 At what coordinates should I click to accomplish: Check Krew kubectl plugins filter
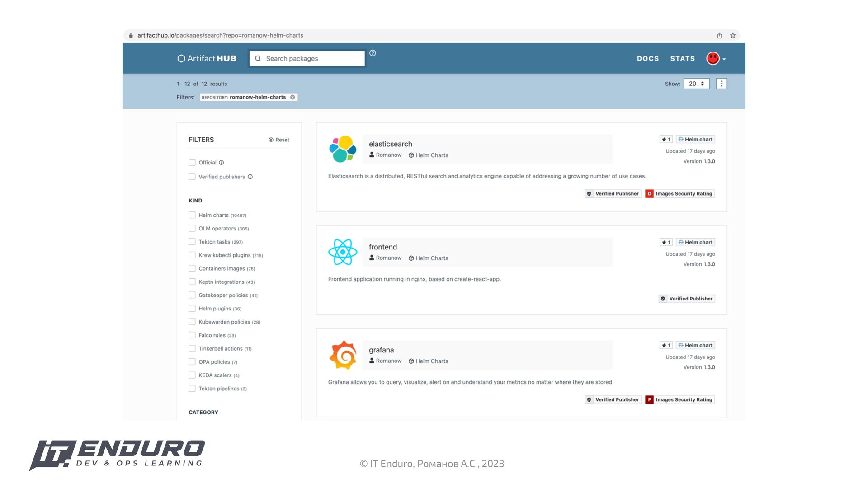192,255
